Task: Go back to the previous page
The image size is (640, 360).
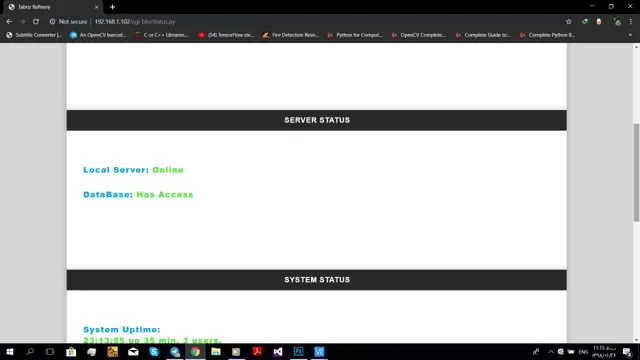Action: pyautogui.click(x=9, y=22)
